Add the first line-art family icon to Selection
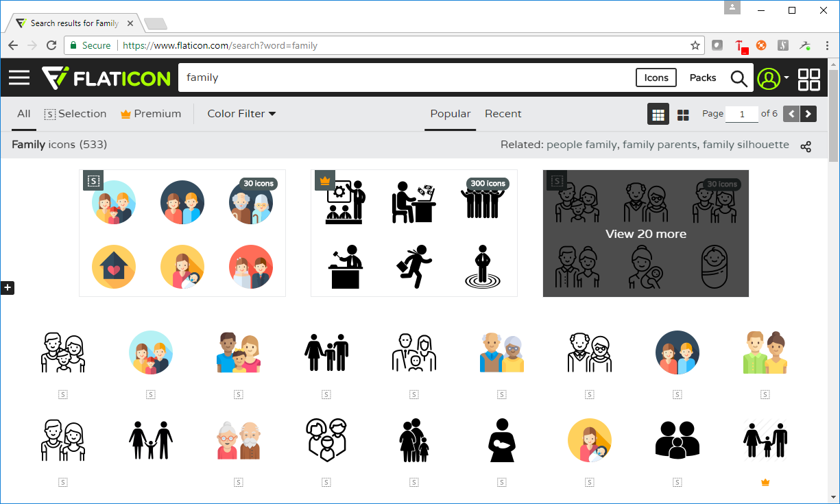This screenshot has width=840, height=504. (x=62, y=394)
